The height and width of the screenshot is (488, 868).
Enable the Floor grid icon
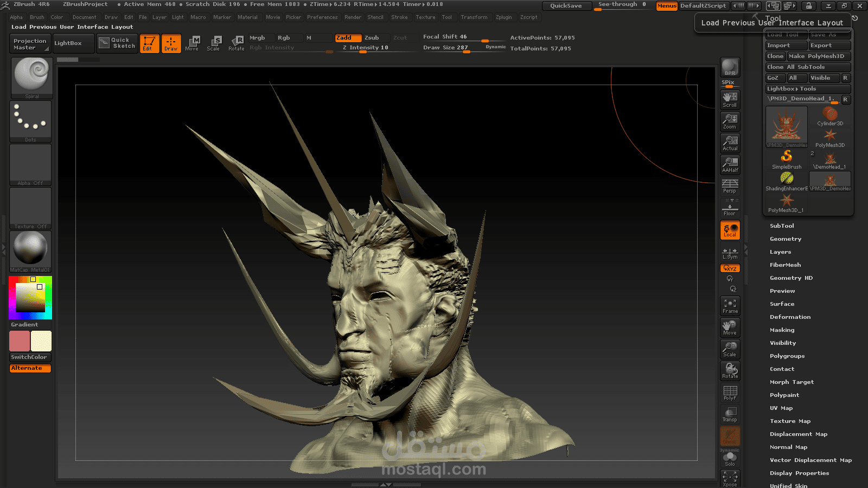click(x=730, y=208)
